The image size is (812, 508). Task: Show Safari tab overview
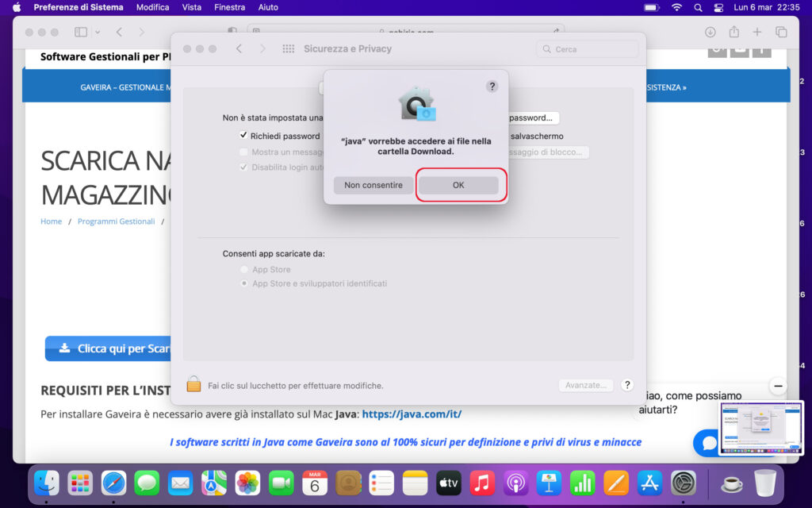[x=781, y=32]
